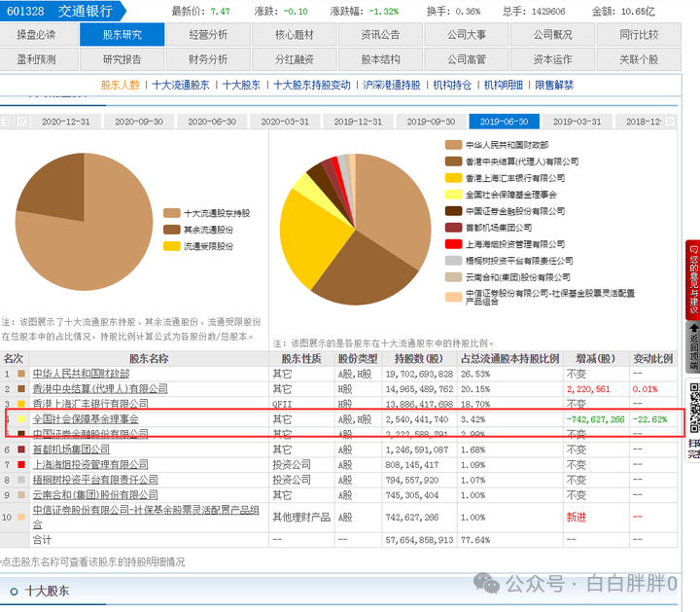This screenshot has height=612, width=700.
Task: Click value 57,654,858,913 in total row
Action: tap(419, 540)
